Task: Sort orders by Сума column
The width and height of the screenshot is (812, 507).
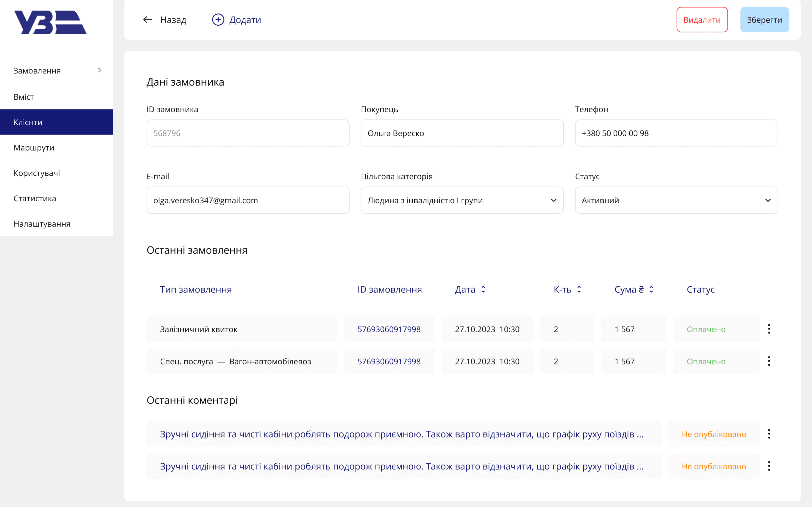Action: point(651,289)
